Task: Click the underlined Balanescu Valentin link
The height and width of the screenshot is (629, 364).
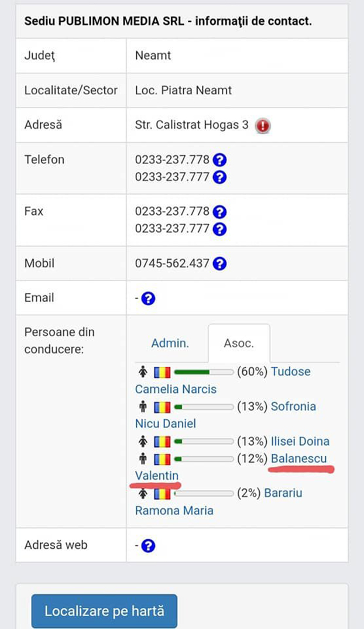Action: (299, 459)
